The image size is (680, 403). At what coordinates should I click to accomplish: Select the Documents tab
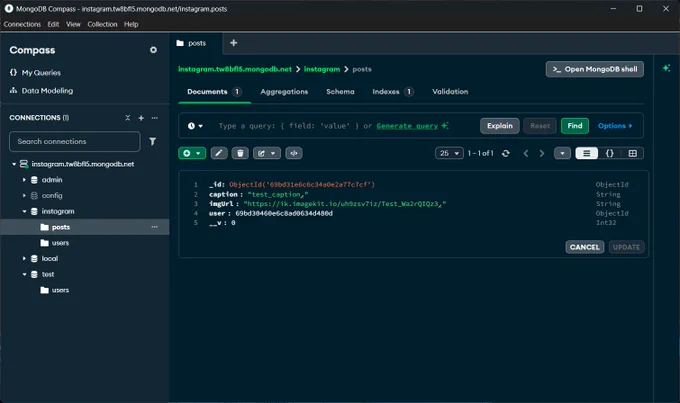pos(214,92)
